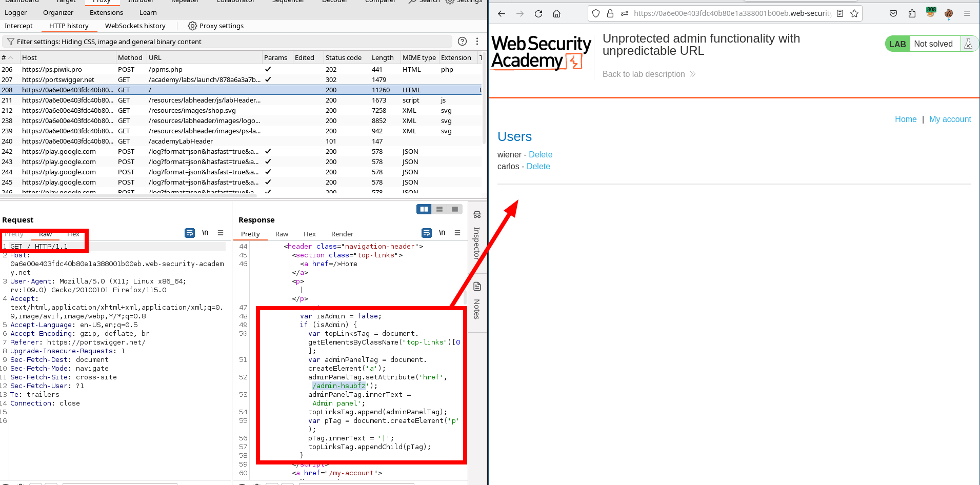This screenshot has width=980, height=485.
Task: Open Firefox hamburger menu
Action: coord(967,14)
